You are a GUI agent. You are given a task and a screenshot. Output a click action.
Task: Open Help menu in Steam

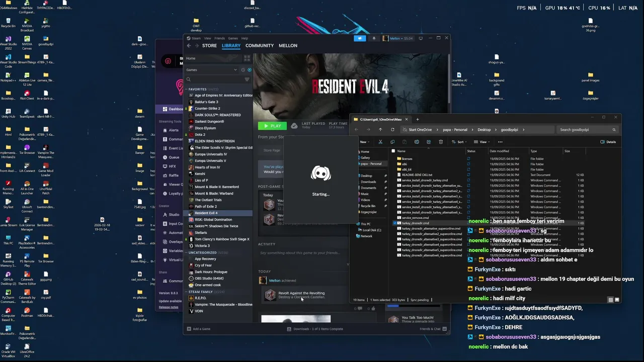245,38
